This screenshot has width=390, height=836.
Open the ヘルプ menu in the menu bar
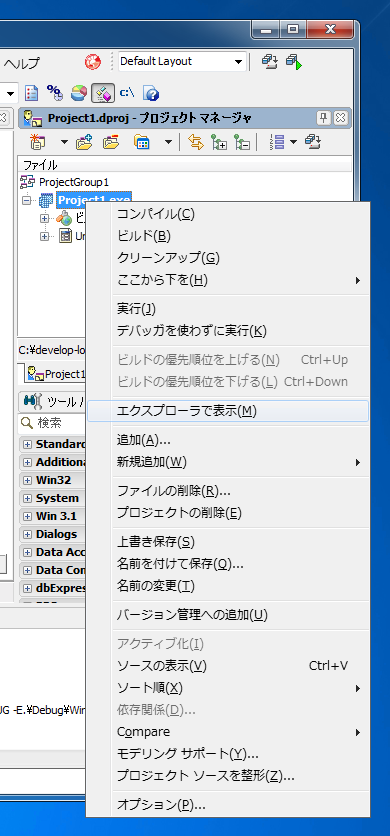click(22, 63)
